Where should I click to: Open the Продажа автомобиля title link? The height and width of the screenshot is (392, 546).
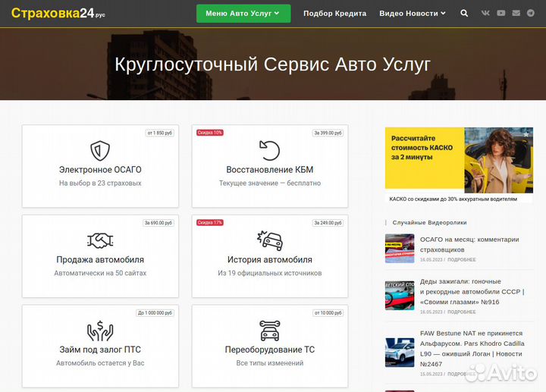point(100,260)
